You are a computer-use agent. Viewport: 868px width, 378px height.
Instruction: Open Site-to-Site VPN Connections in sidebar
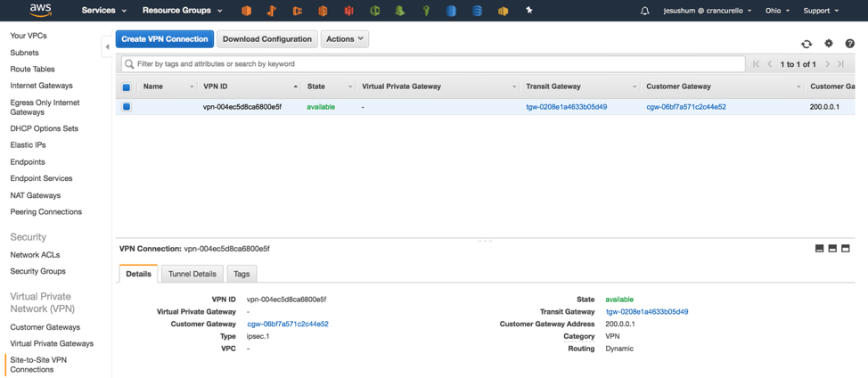[x=40, y=365]
